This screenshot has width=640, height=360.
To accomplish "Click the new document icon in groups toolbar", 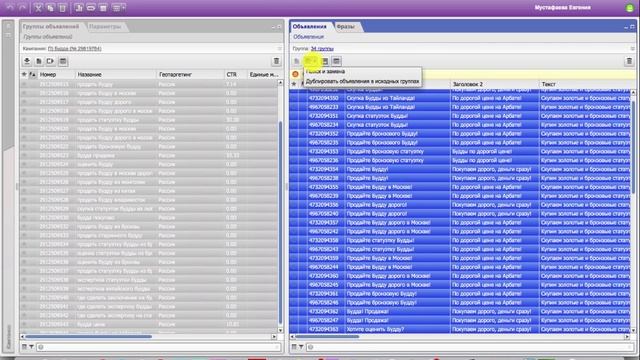I will 39,61.
